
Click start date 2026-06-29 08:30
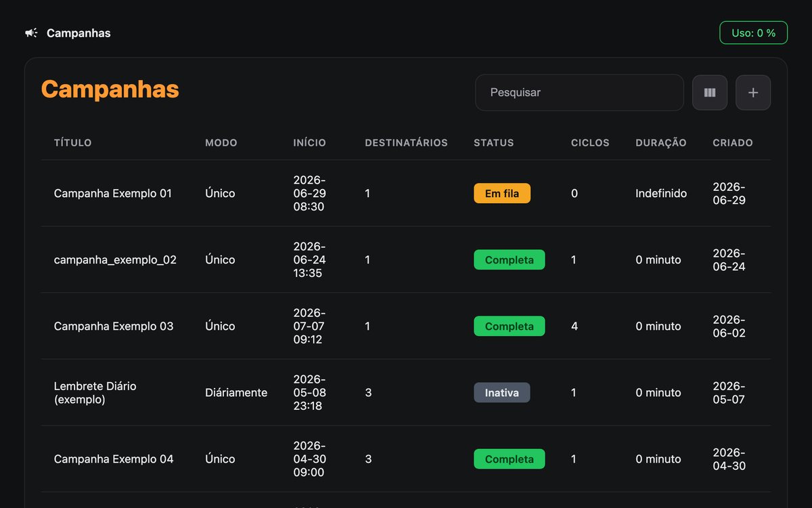click(x=309, y=193)
